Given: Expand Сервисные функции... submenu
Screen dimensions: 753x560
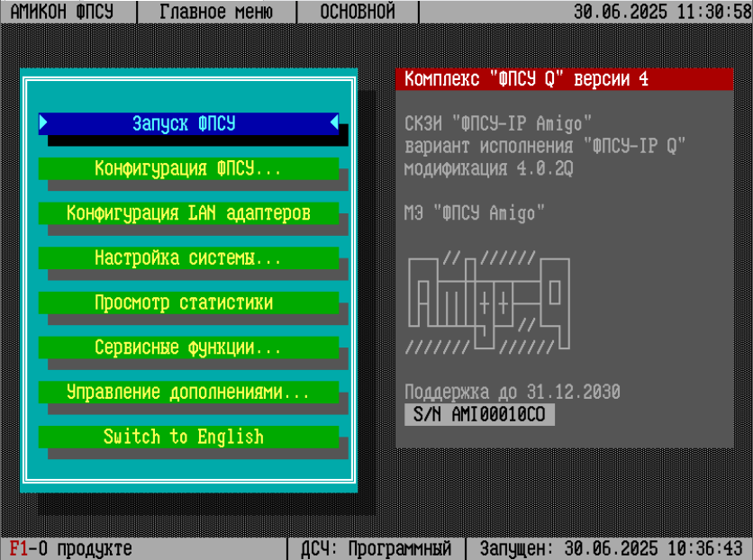Looking at the screenshot, I should point(188,348).
